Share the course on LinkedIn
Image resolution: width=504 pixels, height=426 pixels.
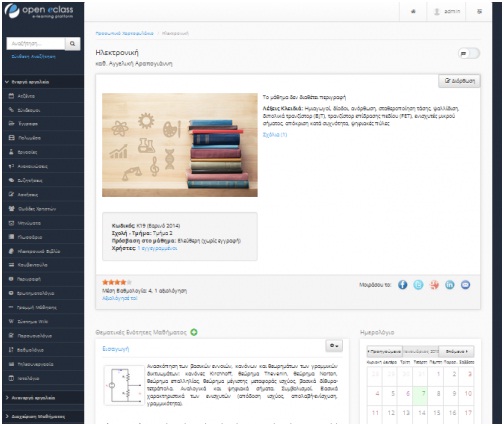[x=450, y=285]
